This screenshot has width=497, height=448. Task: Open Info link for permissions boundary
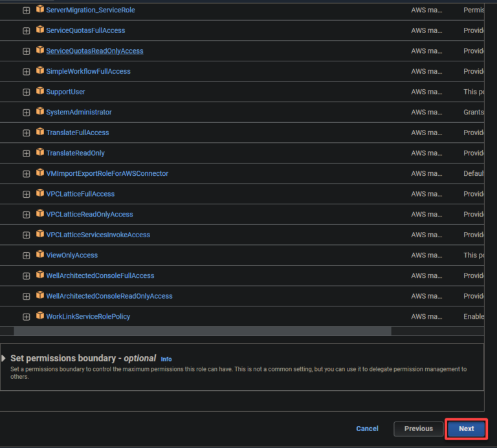click(x=166, y=359)
